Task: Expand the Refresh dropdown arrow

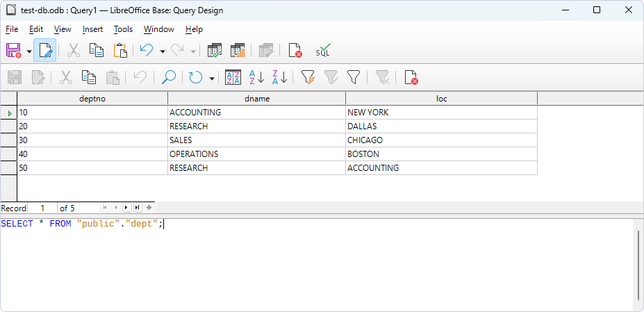Action: (212, 78)
